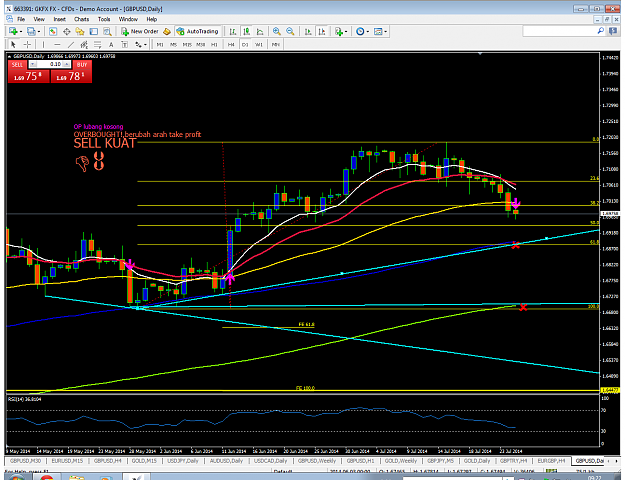The height and width of the screenshot is (480, 625).
Task: Open the Profiles toolbar icon
Action: pos(31,31)
